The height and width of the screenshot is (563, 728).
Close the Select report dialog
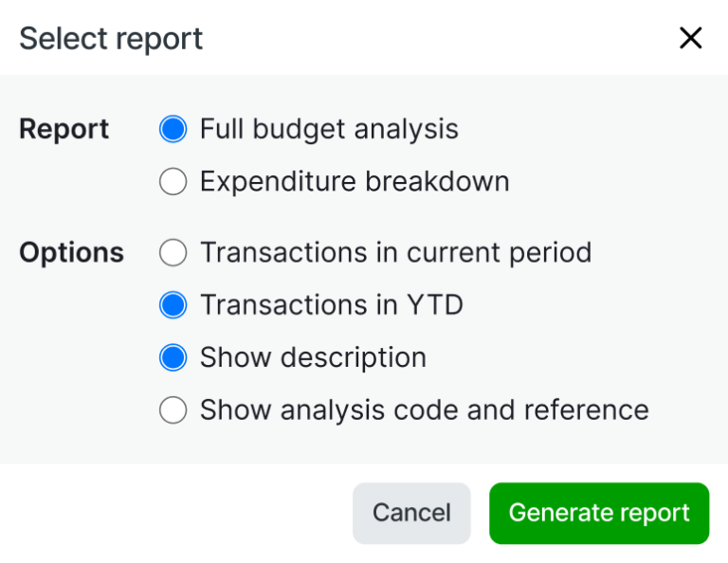690,38
